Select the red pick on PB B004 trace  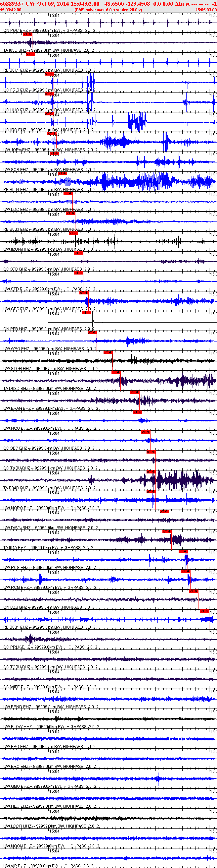[63, 173]
